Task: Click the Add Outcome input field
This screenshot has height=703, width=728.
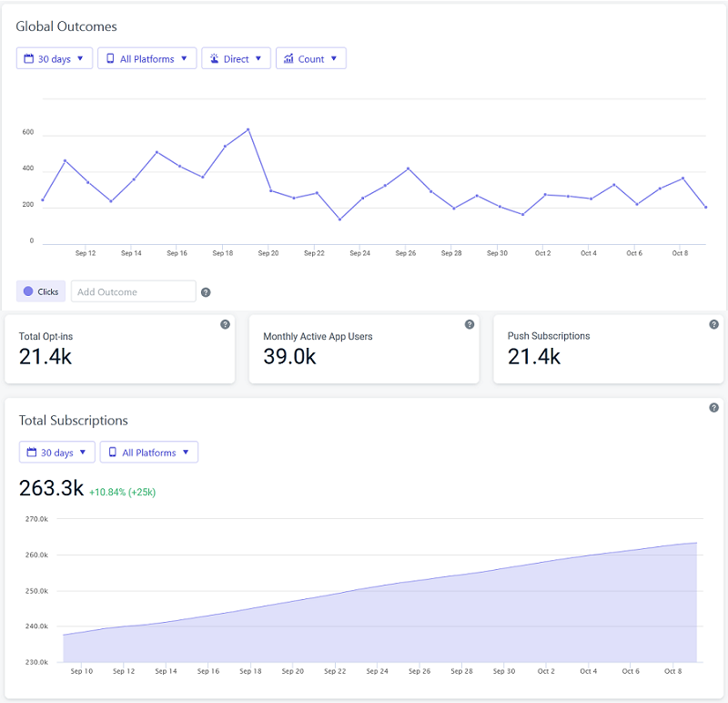Action: pyautogui.click(x=133, y=291)
